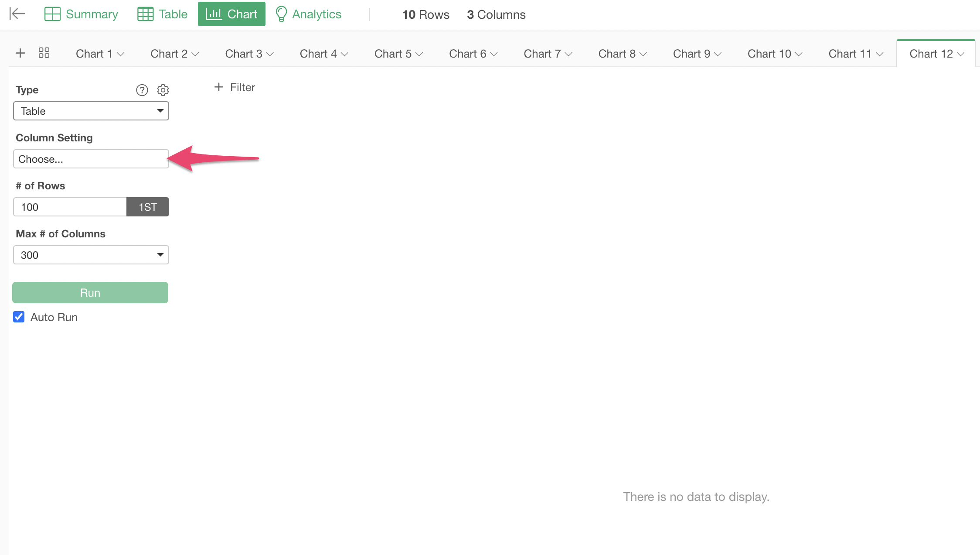
Task: Switch to the Chart 5 tab
Action: (393, 54)
